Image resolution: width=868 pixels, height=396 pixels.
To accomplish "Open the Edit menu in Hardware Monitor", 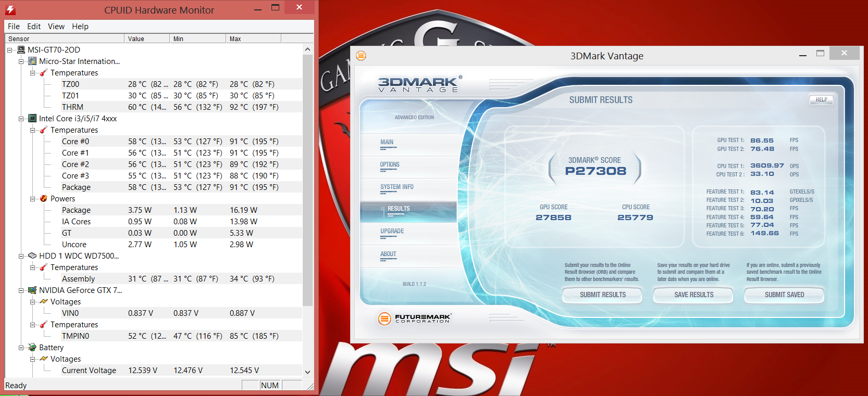I will click(34, 27).
